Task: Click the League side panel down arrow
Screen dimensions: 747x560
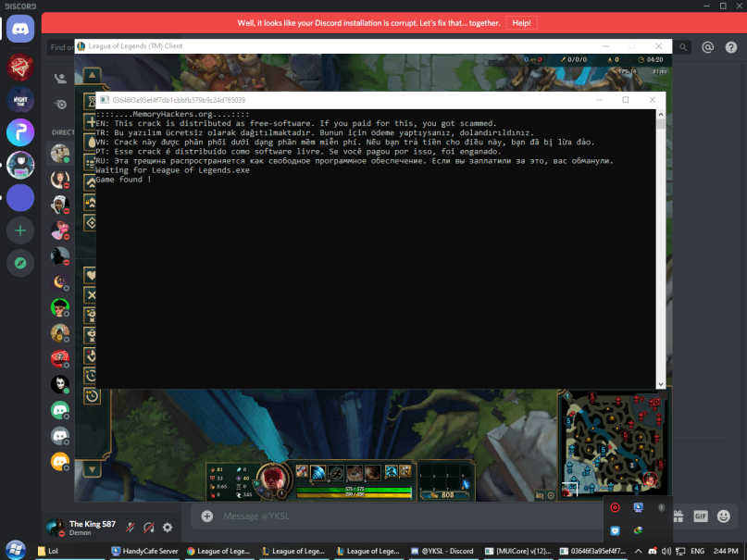Action: coord(92,470)
